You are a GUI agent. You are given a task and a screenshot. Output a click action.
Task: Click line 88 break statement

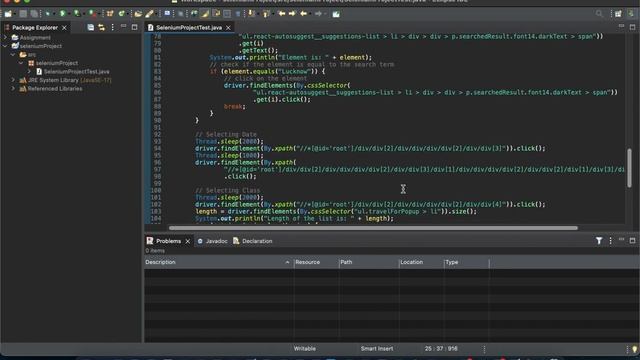[x=235, y=107]
